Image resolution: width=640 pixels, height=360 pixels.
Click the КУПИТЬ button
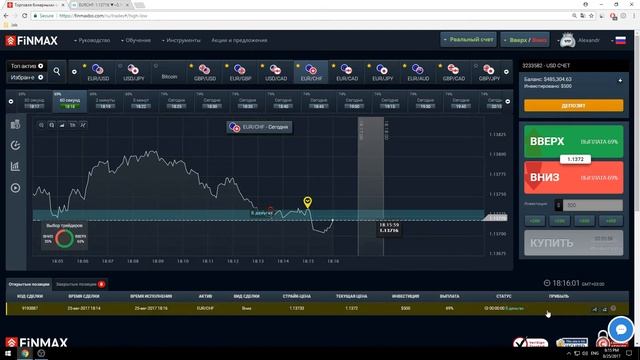(x=573, y=243)
